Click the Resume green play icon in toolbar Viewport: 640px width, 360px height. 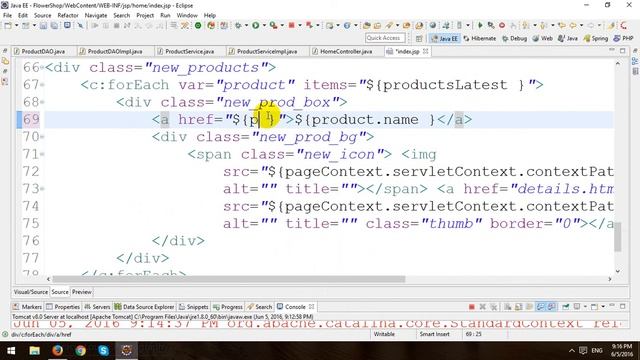480,25
